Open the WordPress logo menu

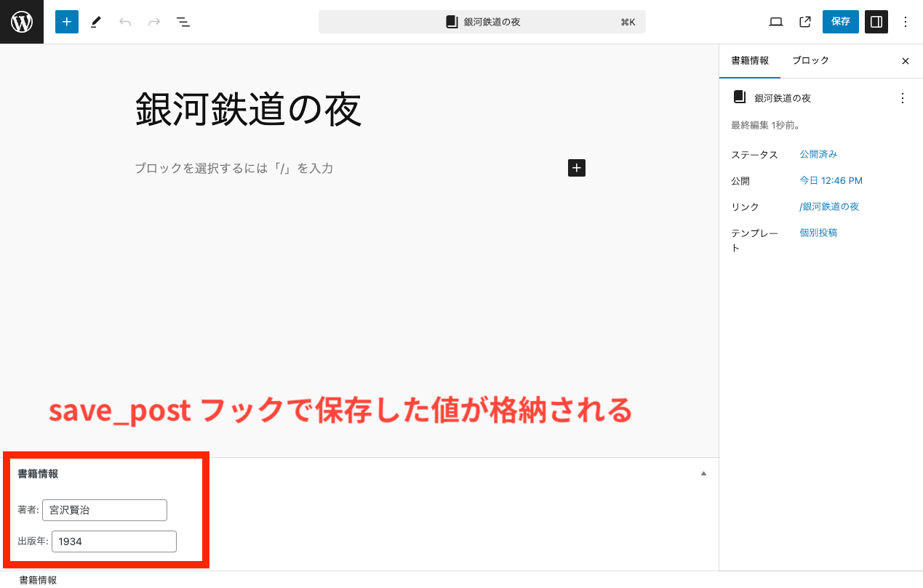coord(22,22)
